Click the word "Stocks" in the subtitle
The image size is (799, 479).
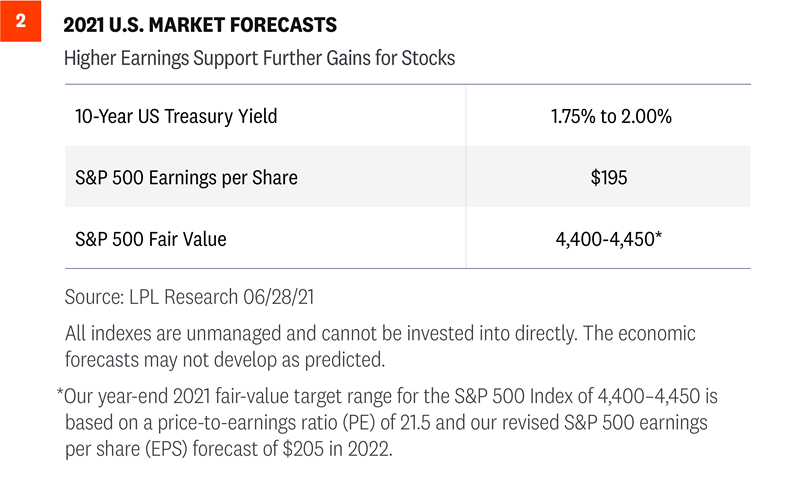pyautogui.click(x=427, y=58)
